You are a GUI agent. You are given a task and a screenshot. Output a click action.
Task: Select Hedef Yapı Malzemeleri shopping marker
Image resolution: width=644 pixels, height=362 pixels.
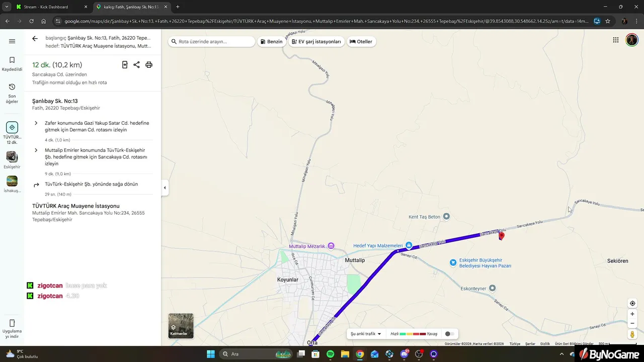click(409, 245)
